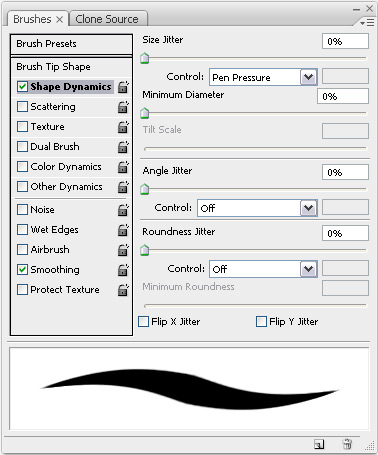Screen dimensions: 378x455
Task: Enable the Noise checkbox
Action: 22,210
